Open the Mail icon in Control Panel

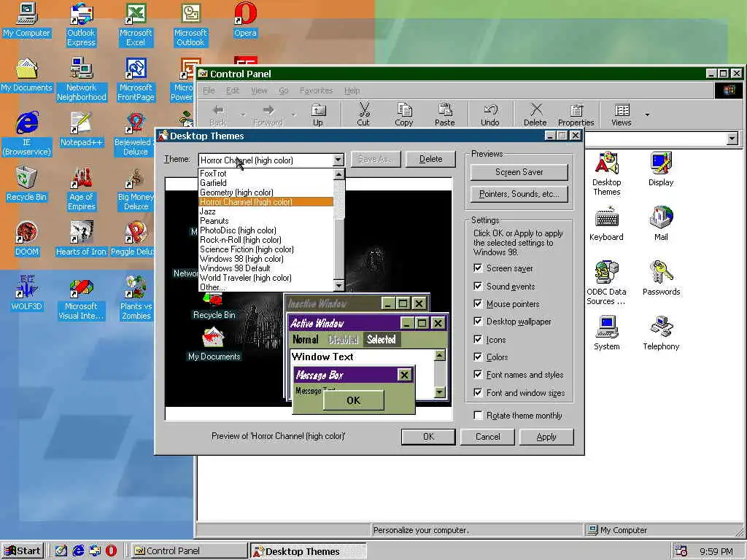(661, 224)
